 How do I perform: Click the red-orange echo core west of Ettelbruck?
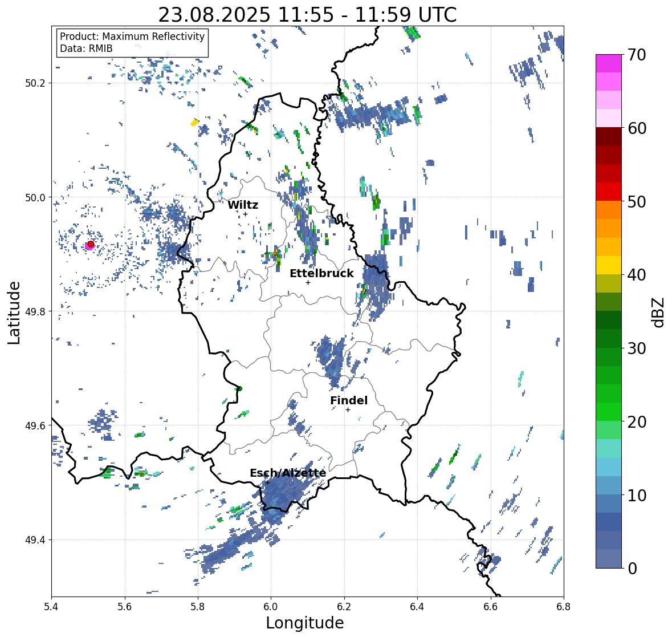coord(275,254)
